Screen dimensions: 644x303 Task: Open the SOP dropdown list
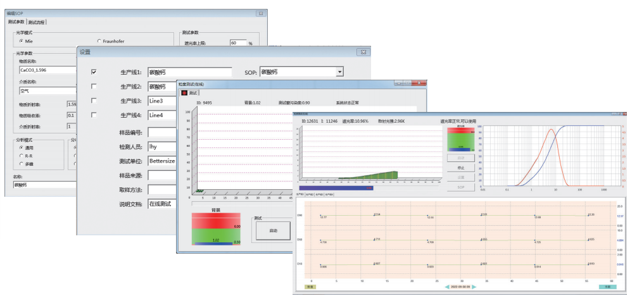click(x=339, y=72)
